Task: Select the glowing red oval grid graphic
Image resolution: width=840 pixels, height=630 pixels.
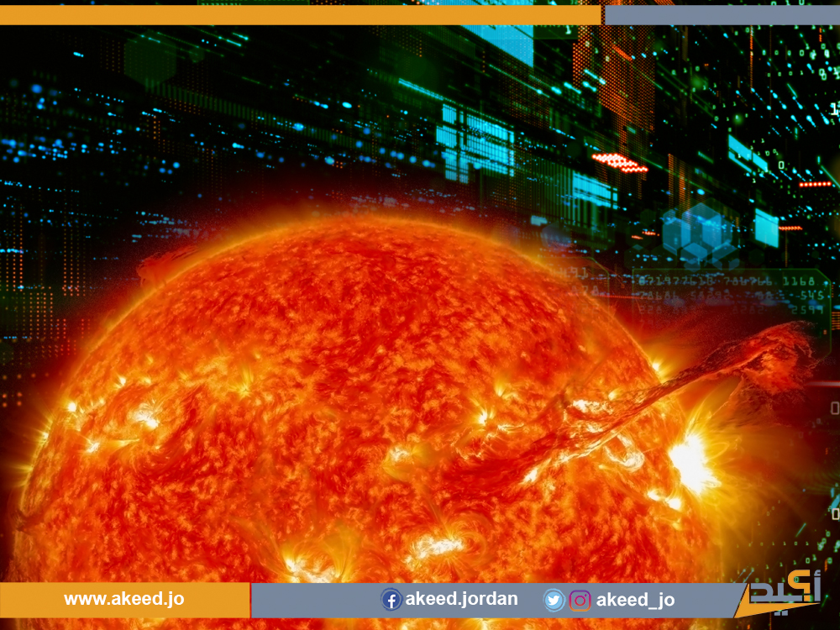Action: pyautogui.click(x=620, y=162)
